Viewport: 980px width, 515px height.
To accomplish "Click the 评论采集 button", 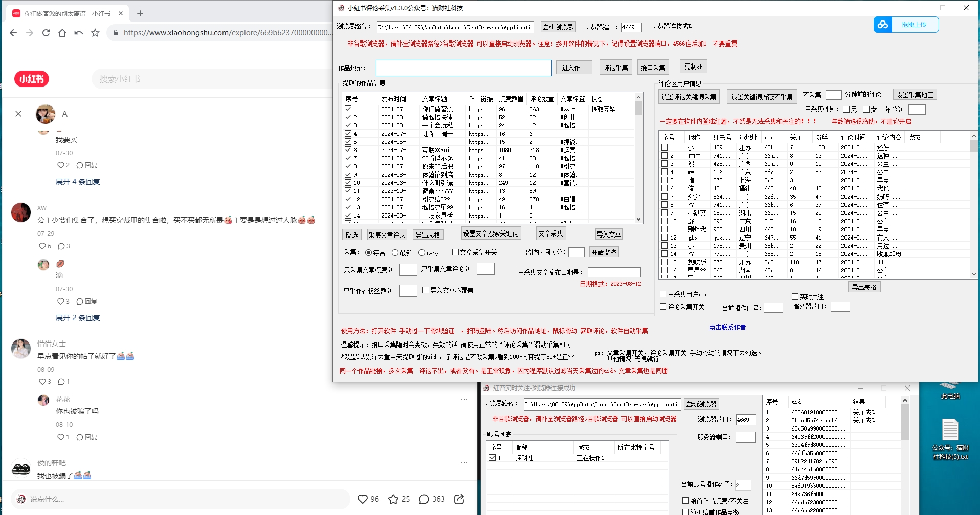I will point(615,68).
